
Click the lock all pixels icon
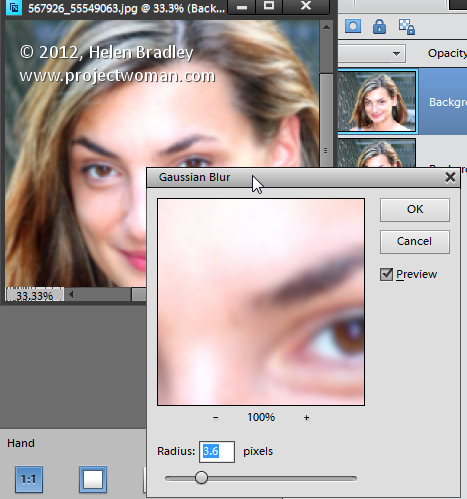click(x=379, y=26)
